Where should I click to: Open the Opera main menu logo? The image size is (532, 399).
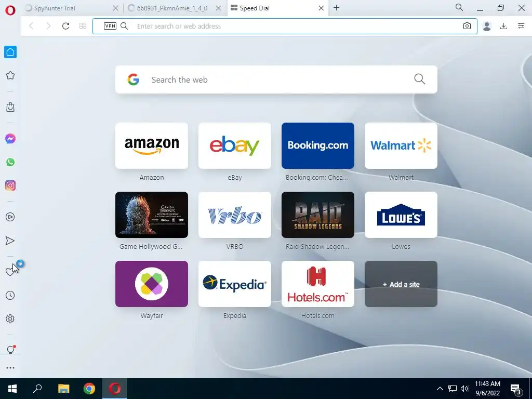click(10, 10)
